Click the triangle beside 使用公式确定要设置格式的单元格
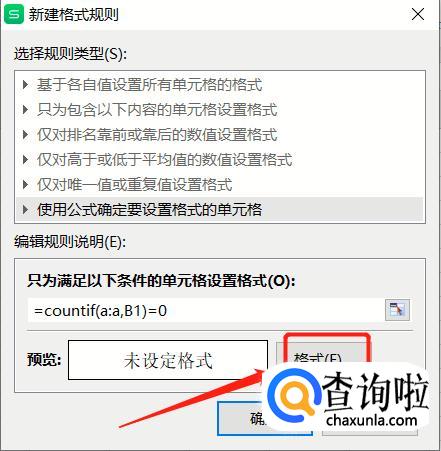 (x=25, y=209)
